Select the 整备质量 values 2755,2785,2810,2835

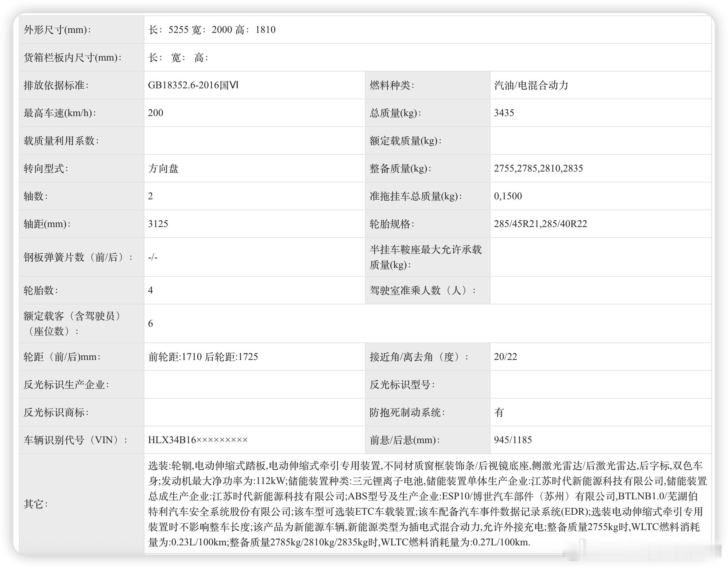click(538, 169)
